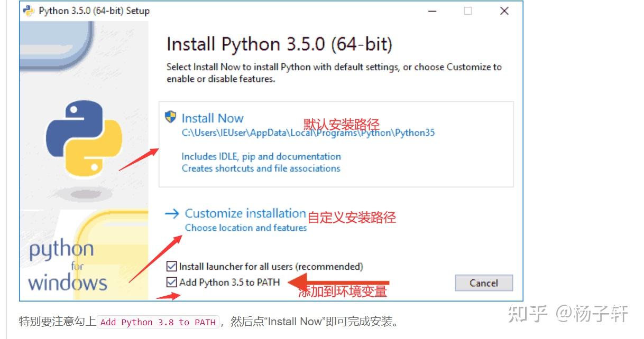644x339 pixels.
Task: Click the default install path text
Action: [308, 133]
